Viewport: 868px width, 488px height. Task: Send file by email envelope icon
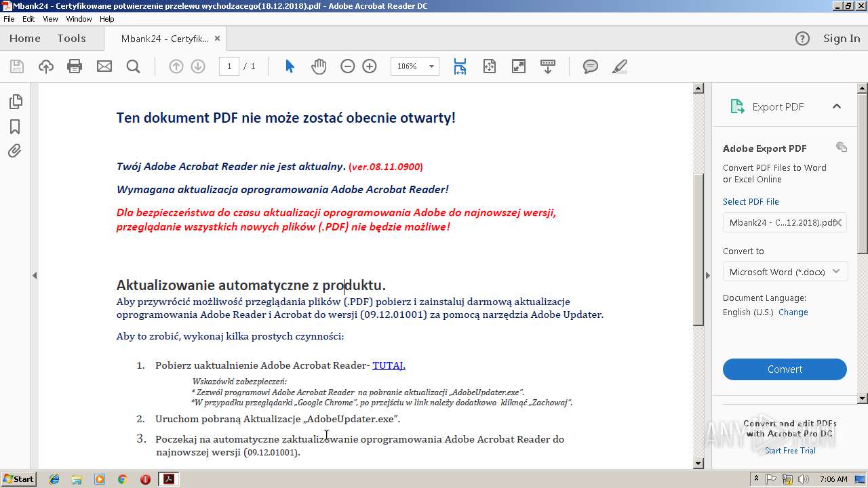pos(104,66)
